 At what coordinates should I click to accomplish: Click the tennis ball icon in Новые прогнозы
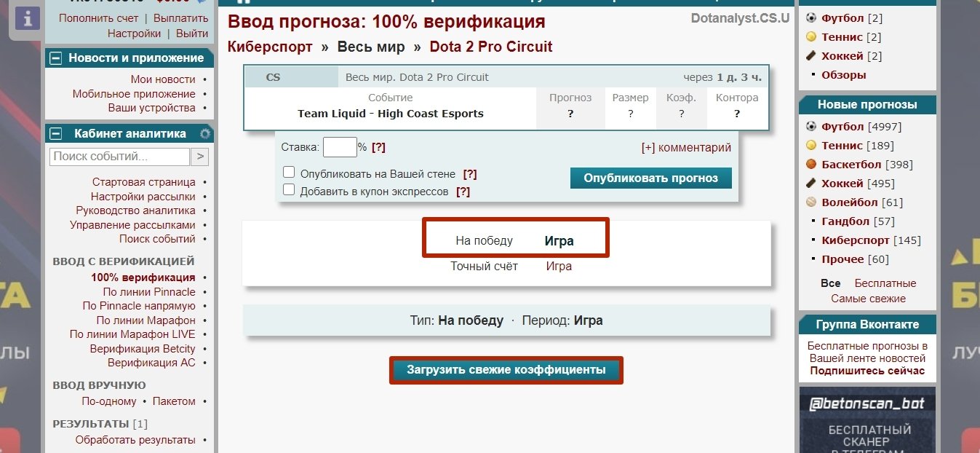coord(811,146)
